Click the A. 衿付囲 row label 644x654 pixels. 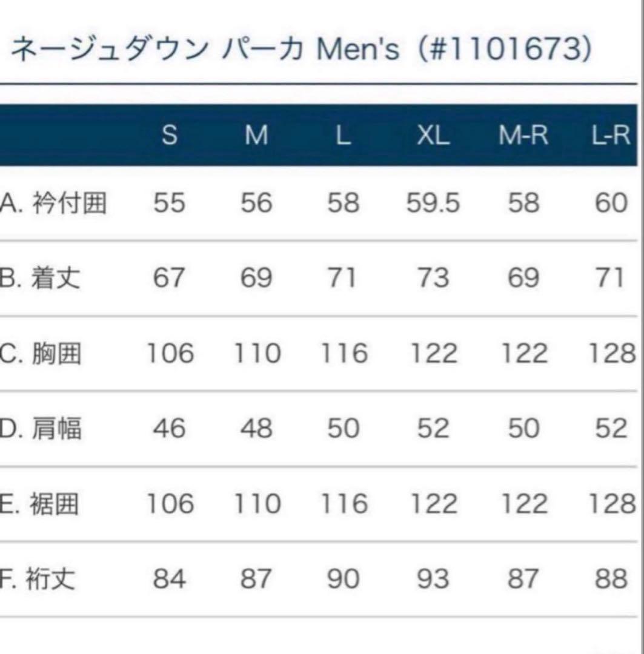(53, 203)
